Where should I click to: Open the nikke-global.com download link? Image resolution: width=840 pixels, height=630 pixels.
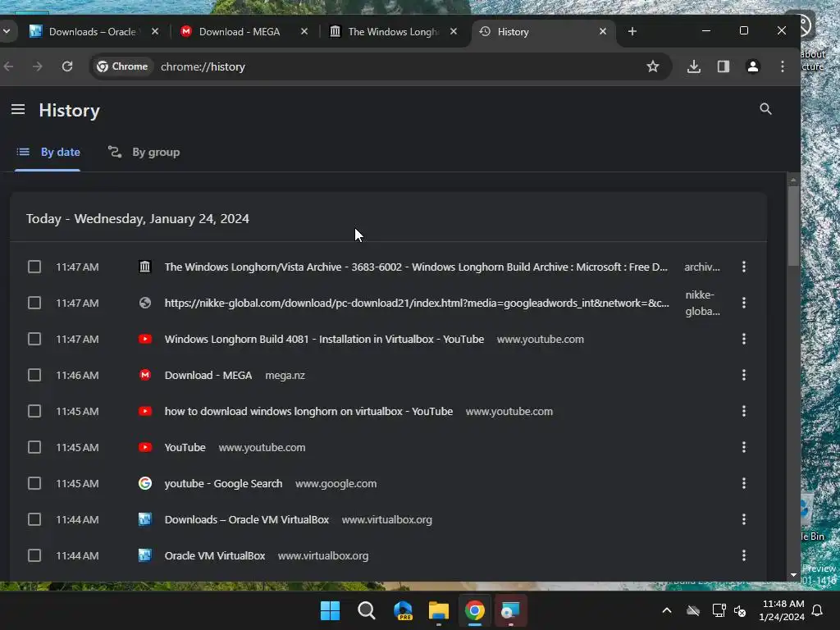tap(417, 303)
